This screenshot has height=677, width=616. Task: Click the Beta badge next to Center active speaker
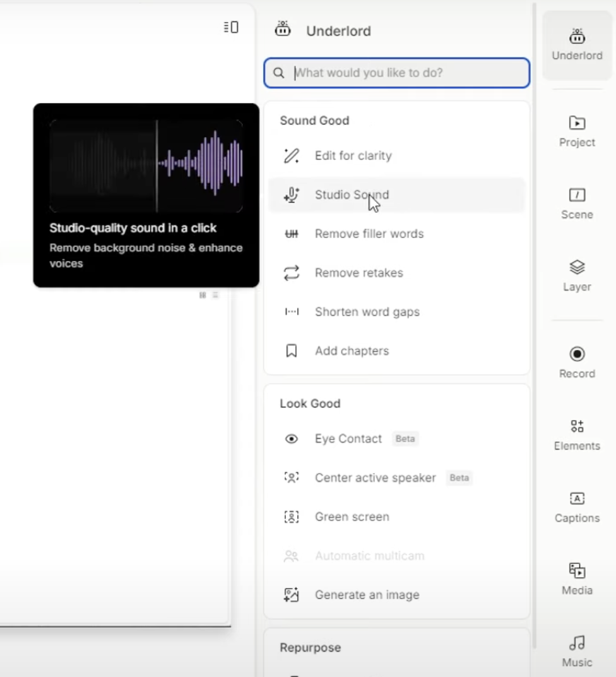(x=459, y=477)
